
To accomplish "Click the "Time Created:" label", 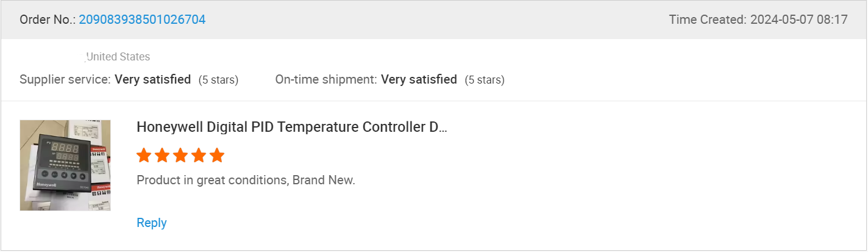I will pos(708,20).
